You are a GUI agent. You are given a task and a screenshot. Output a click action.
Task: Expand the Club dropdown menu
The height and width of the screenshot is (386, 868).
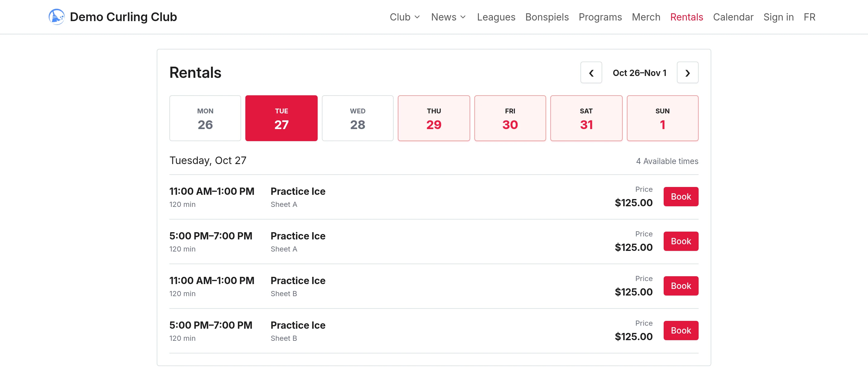click(x=405, y=17)
